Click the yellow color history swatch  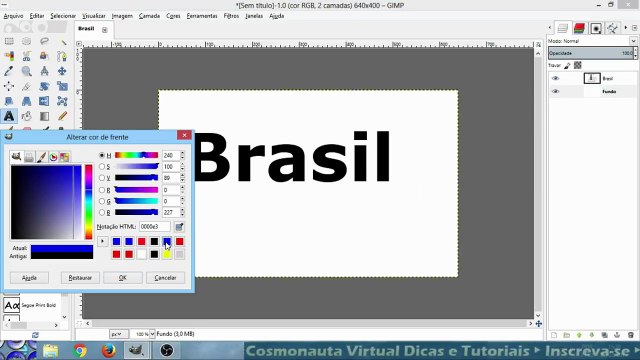167,254
